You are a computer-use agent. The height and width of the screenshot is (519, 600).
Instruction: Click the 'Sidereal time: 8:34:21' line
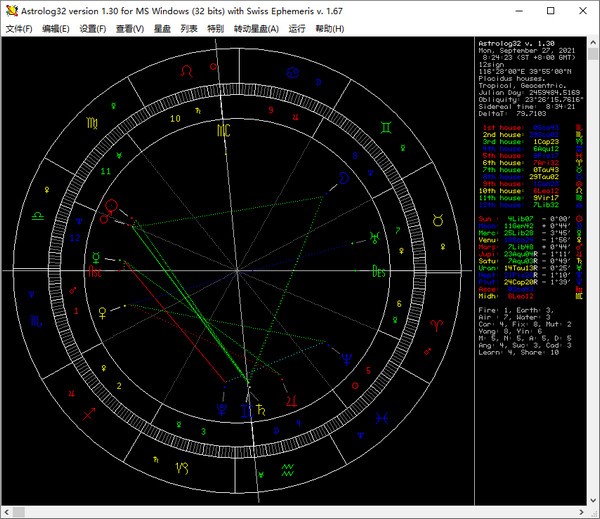527,107
